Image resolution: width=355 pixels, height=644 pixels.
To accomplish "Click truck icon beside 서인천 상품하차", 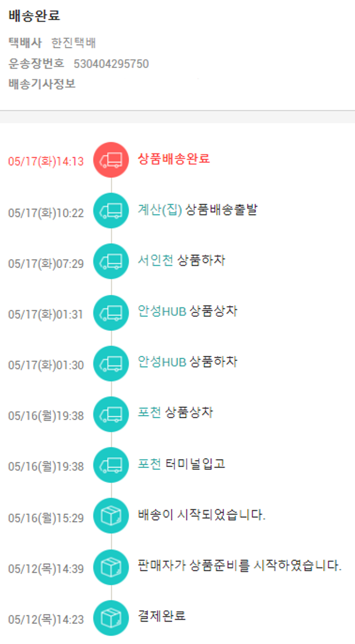I will (111, 261).
